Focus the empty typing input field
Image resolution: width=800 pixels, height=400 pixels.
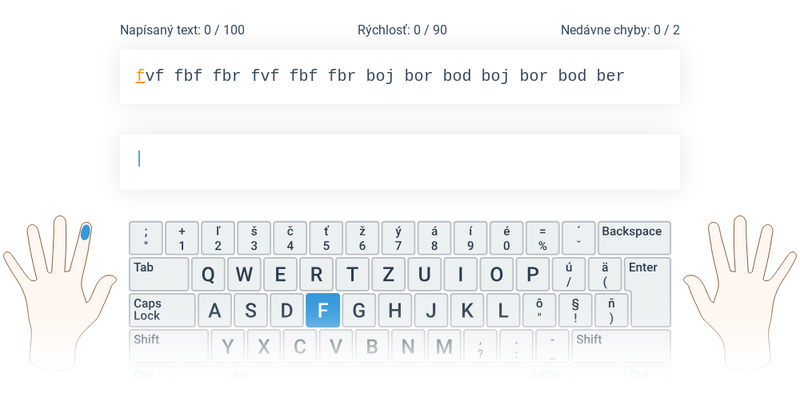point(400,162)
